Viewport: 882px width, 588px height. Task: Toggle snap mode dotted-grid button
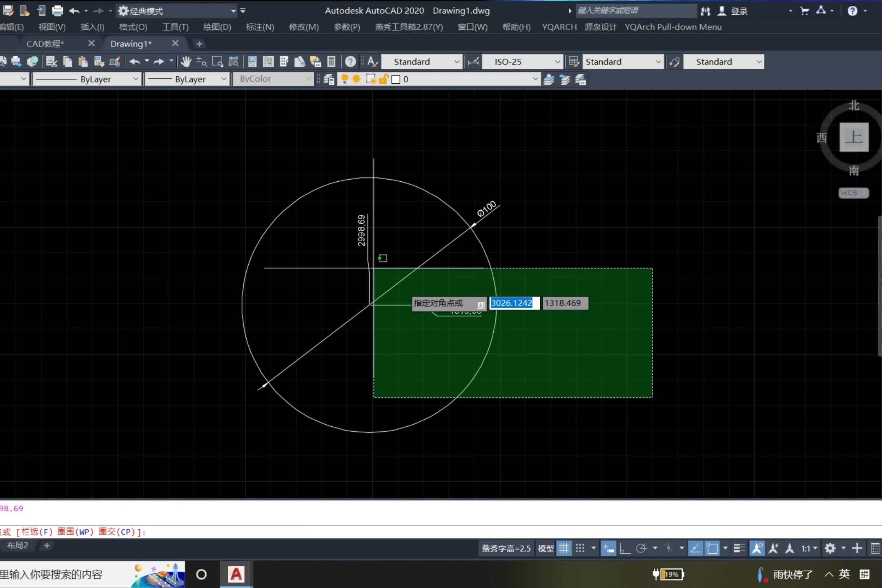click(x=580, y=548)
